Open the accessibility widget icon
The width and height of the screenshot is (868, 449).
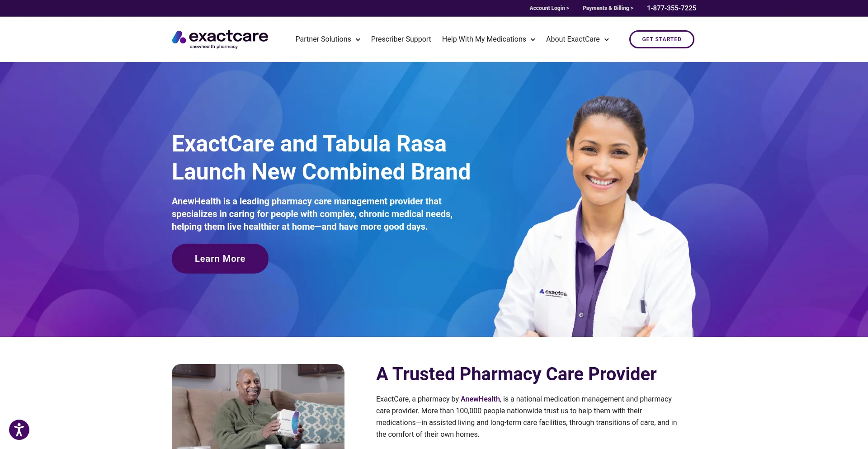[x=19, y=430]
